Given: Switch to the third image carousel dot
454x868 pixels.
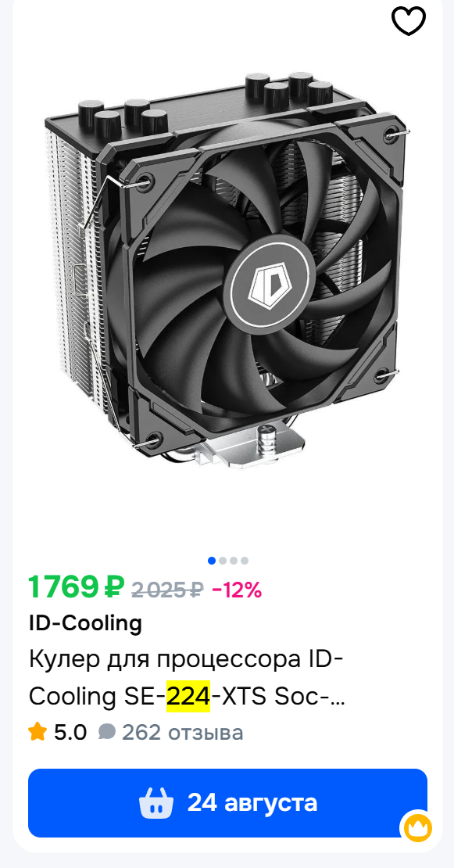Looking at the screenshot, I should point(234,560).
